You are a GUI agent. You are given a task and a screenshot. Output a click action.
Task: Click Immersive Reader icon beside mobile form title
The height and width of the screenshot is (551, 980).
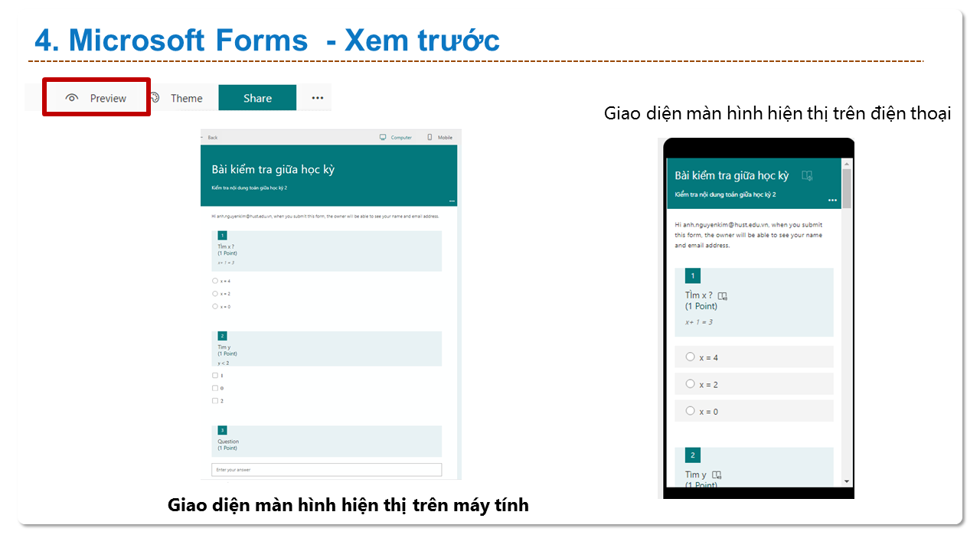pos(806,176)
